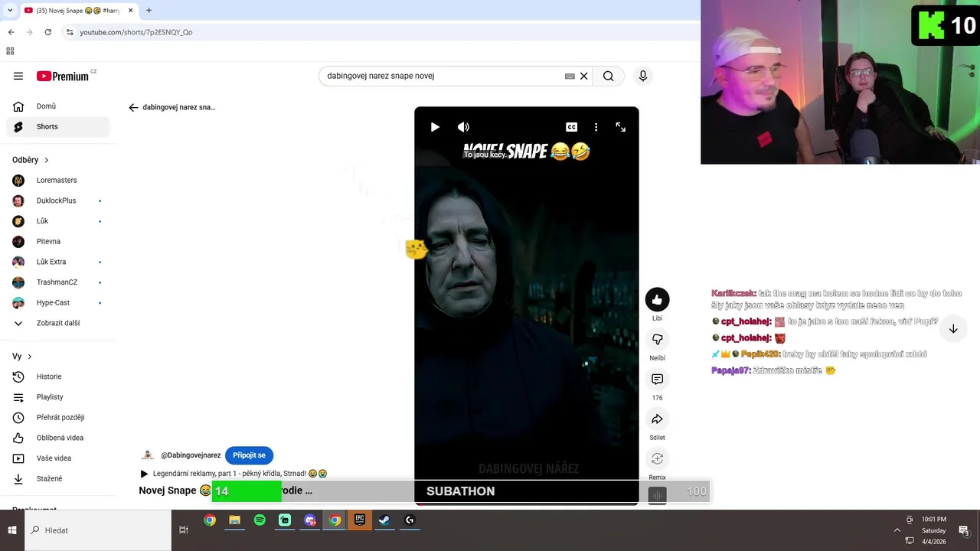Screen dimensions: 980x551
Task: Open TrashmanCZ channel subscription
Action: click(x=58, y=282)
